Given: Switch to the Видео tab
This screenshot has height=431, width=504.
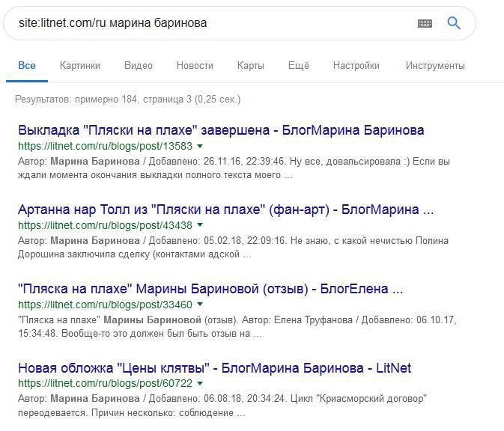Looking at the screenshot, I should (x=139, y=66).
